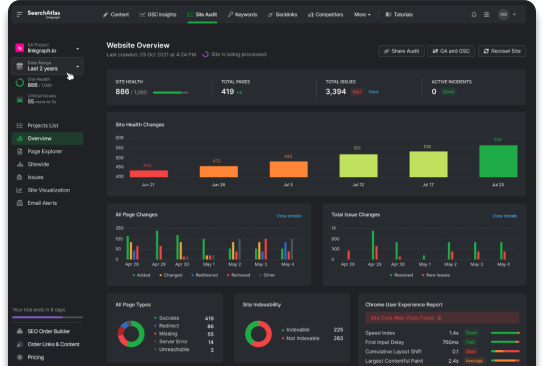Click View details in All Page Changes
Image resolution: width=544 pixels, height=366 pixels.
click(289, 216)
